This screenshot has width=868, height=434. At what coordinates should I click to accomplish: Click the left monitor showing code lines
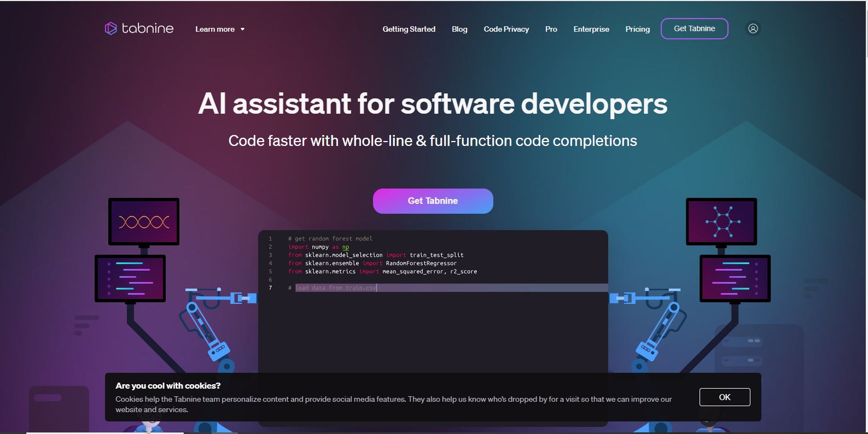click(130, 278)
